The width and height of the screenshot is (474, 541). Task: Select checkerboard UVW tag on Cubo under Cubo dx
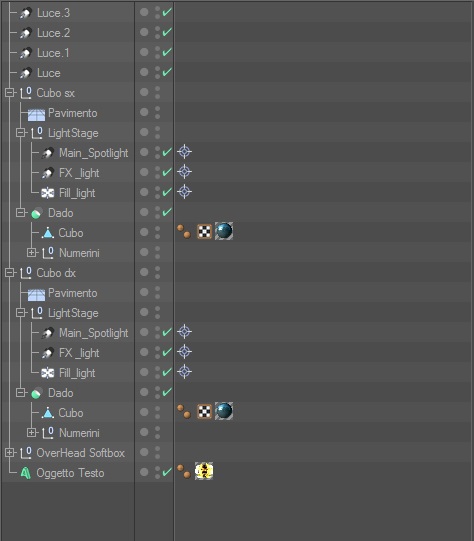pos(204,411)
